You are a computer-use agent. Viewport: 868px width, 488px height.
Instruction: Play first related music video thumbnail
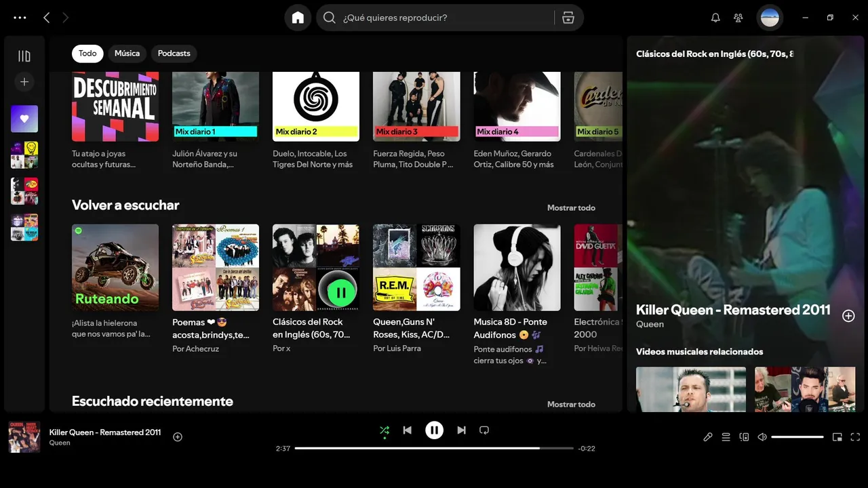click(x=691, y=390)
